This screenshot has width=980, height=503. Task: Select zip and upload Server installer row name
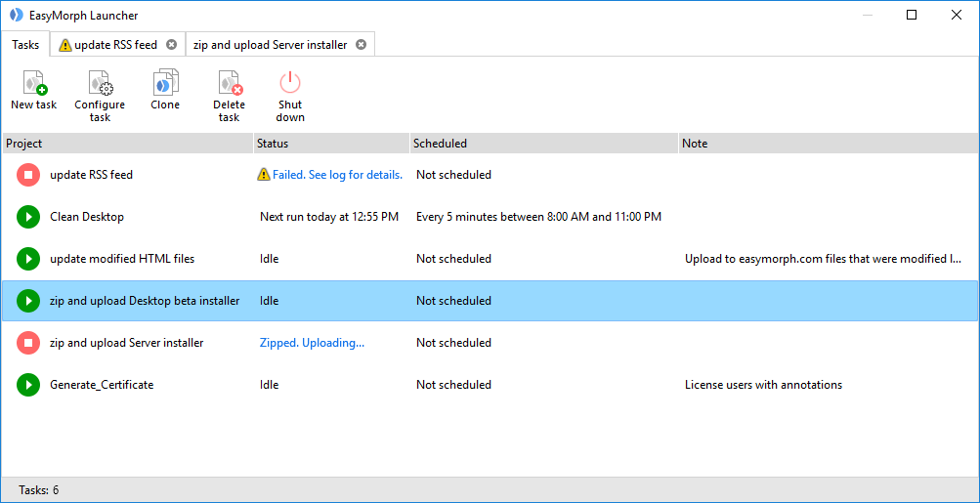pos(127,343)
